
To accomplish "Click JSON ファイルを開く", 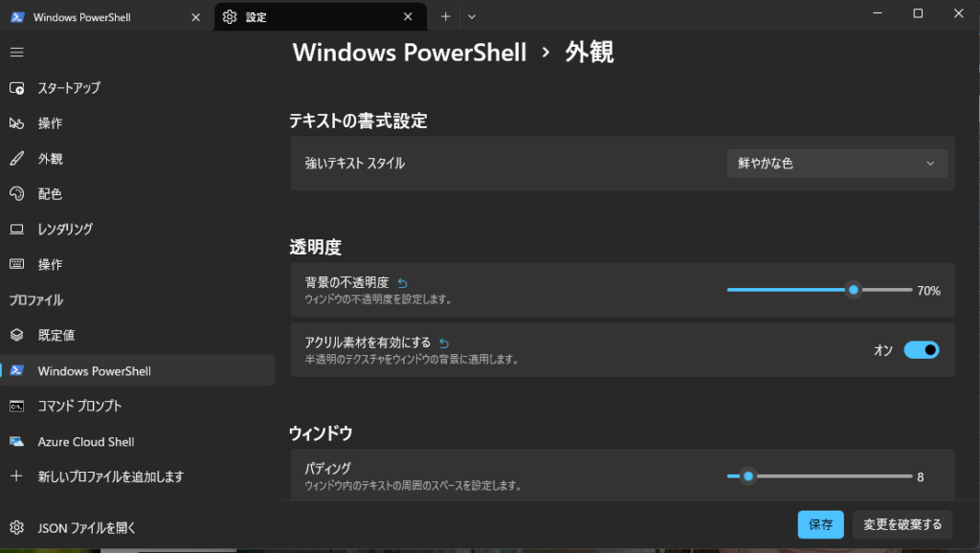I will click(138, 528).
